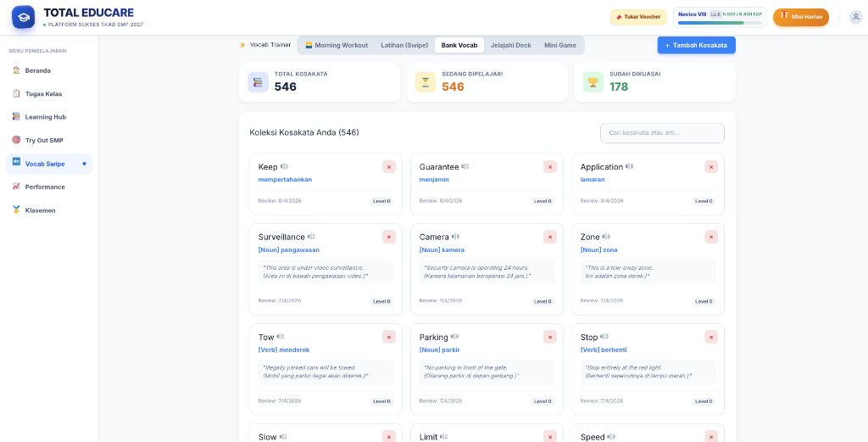This screenshot has height=442, width=868.
Task: Focus the Cari kosakata search field
Action: click(x=663, y=133)
